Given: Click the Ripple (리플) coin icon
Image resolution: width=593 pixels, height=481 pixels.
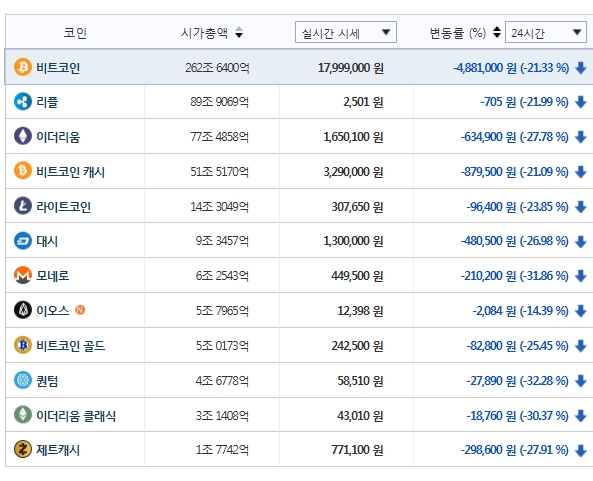Looking at the screenshot, I should tap(23, 102).
